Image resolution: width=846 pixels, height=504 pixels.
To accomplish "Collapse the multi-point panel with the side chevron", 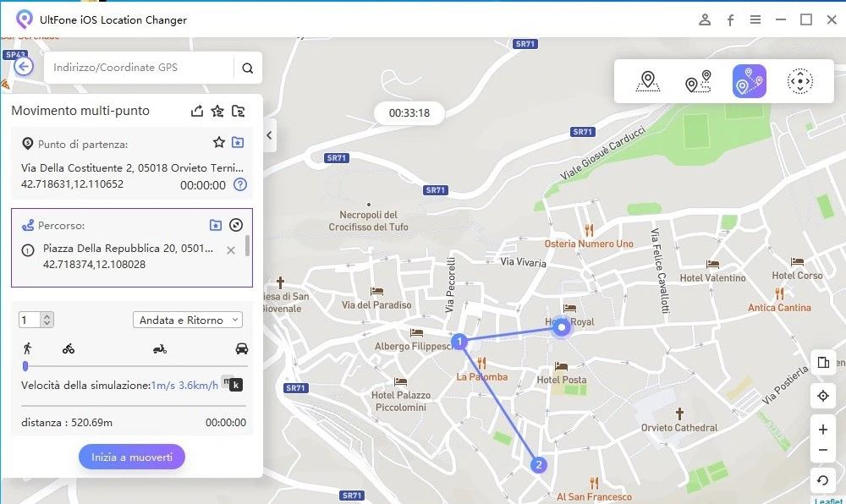I will [269, 134].
